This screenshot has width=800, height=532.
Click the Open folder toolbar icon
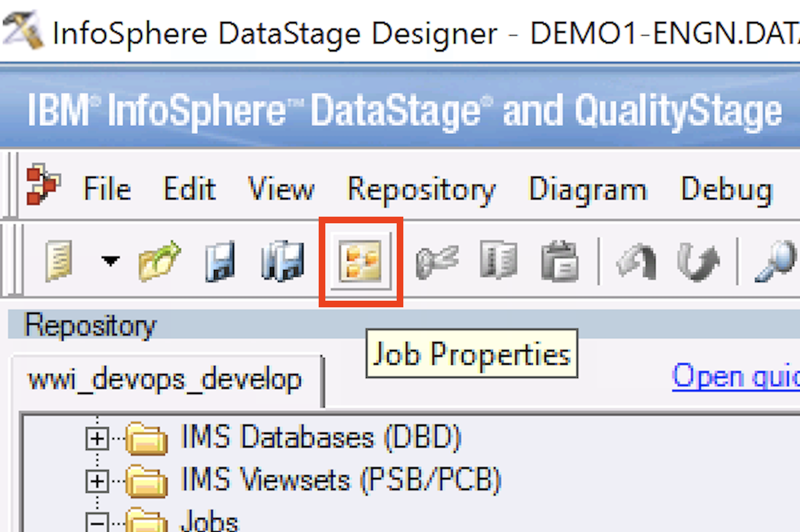tap(159, 261)
